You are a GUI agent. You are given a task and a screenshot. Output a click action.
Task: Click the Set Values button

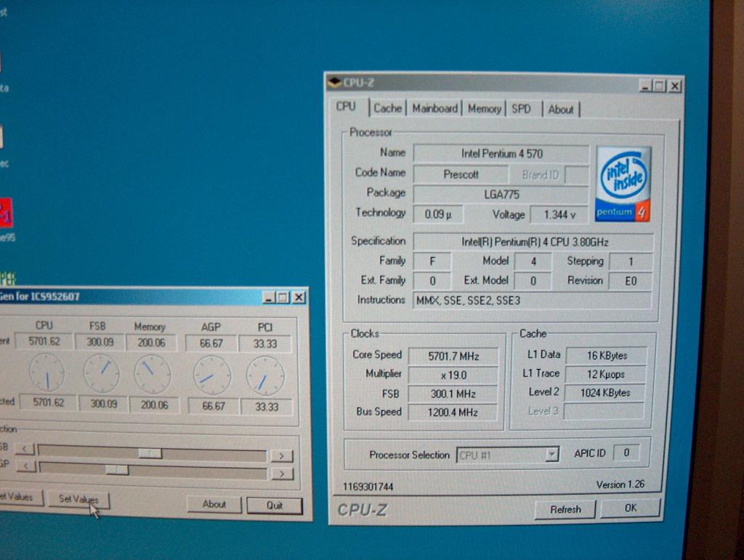coord(78,499)
